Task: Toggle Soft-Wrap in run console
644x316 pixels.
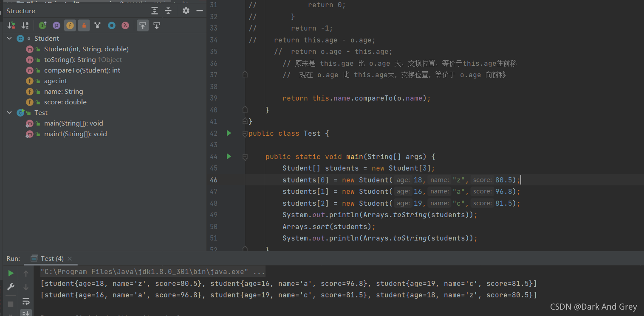Action: (26, 302)
